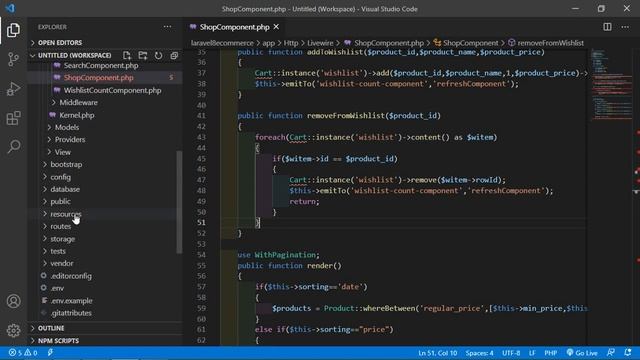Screen dimensions: 640x360
Task: Open the Manage settings gear
Action: 13,330
